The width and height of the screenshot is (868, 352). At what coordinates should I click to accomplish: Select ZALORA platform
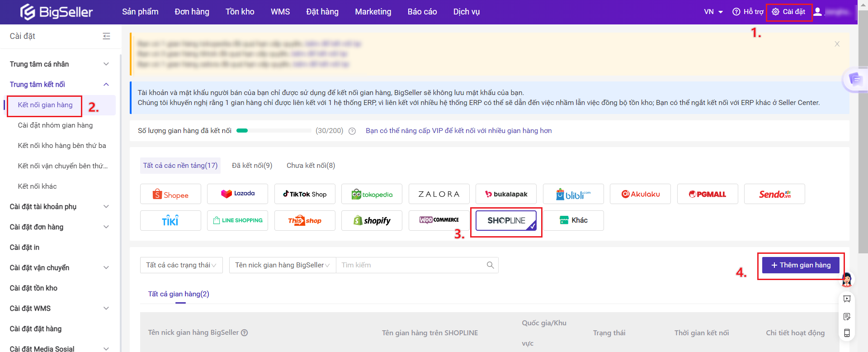439,194
